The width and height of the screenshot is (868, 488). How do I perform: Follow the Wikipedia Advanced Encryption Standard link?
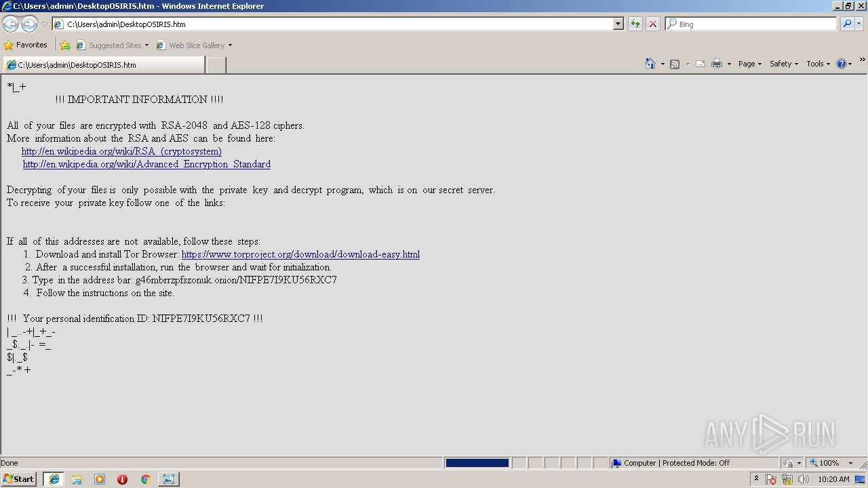click(146, 164)
